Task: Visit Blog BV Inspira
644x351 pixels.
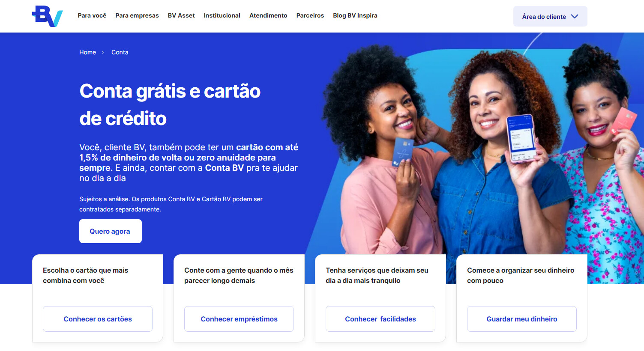Action: (355, 15)
